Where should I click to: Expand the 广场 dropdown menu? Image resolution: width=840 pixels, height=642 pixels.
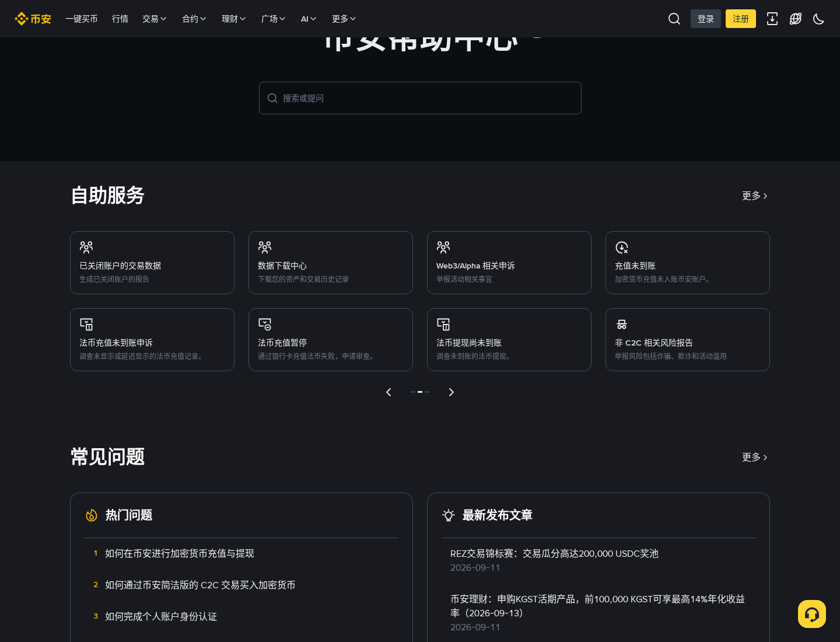point(274,19)
